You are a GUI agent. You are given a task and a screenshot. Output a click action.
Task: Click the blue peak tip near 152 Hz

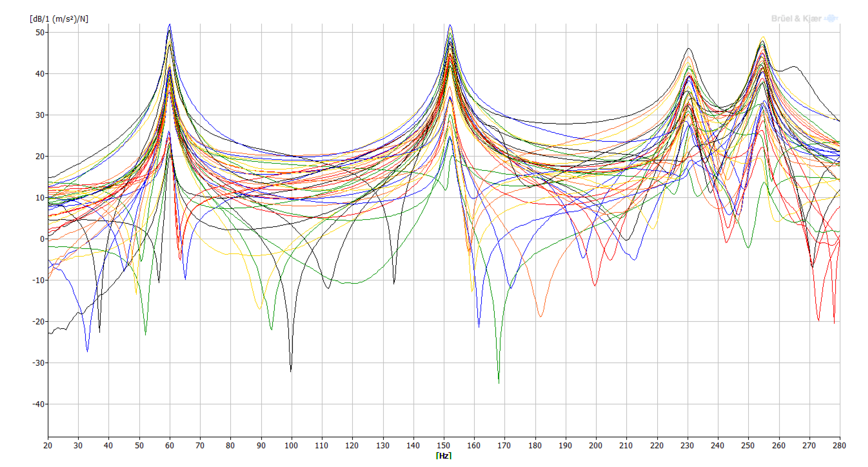tap(450, 25)
